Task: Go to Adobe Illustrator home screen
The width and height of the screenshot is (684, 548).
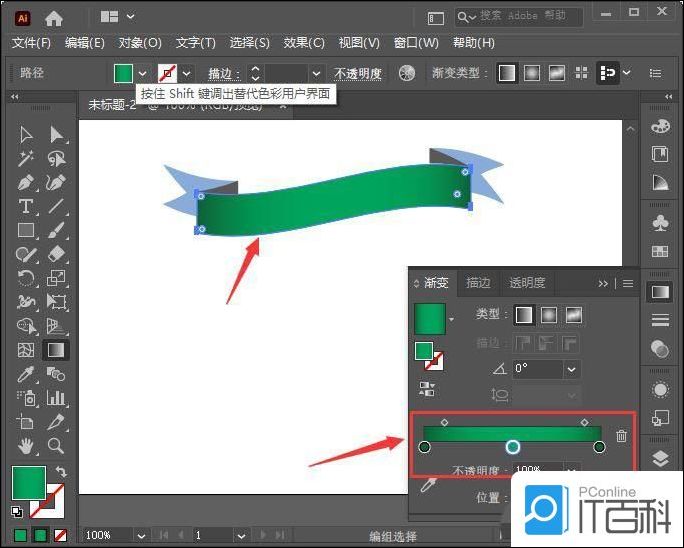Action: click(54, 18)
